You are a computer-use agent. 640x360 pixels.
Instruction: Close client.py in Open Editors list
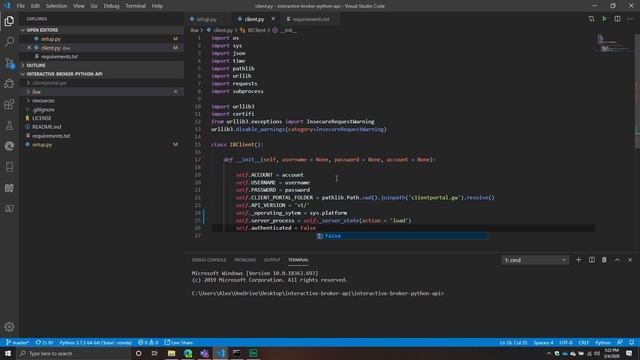pyautogui.click(x=29, y=48)
